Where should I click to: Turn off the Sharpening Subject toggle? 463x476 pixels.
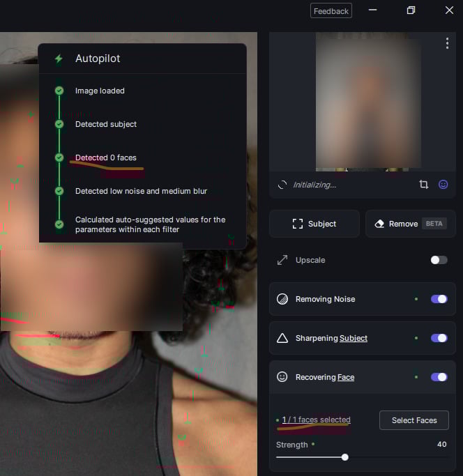[439, 338]
